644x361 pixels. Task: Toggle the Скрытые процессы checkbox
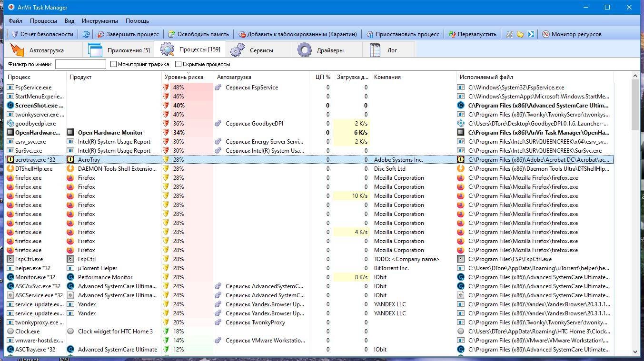coord(178,64)
